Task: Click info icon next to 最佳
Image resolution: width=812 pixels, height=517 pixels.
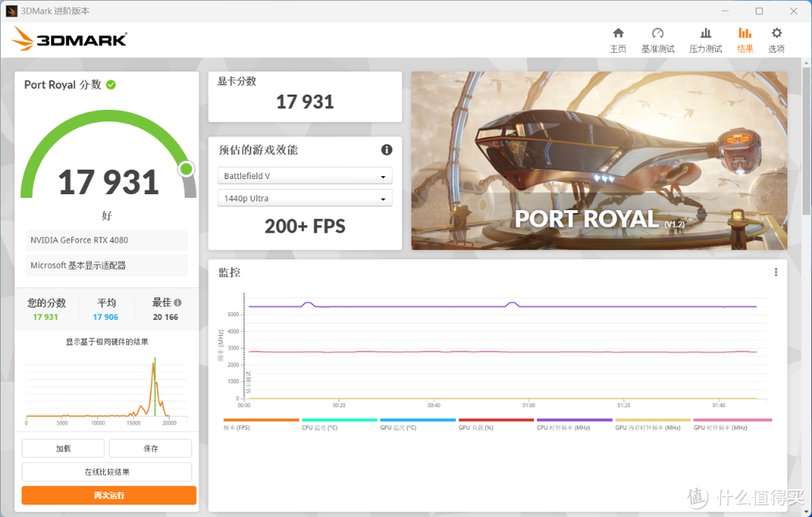Action: (177, 303)
